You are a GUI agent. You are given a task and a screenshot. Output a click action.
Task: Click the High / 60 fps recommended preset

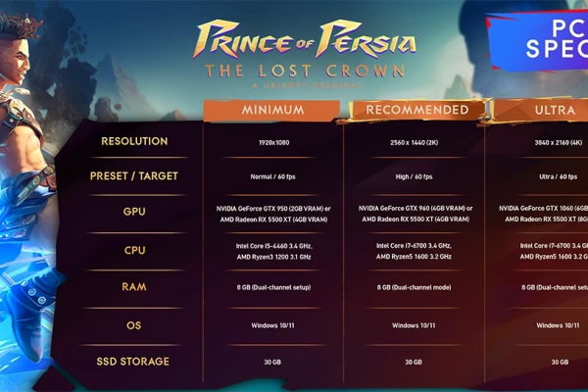tap(414, 176)
